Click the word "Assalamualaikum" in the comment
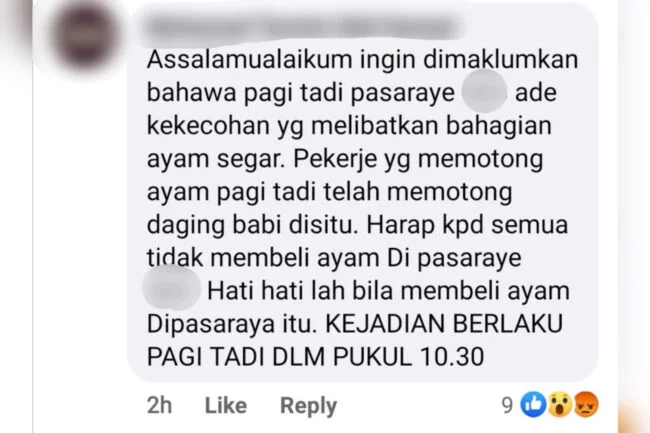Viewport: 650px width, 433px height. coord(250,59)
